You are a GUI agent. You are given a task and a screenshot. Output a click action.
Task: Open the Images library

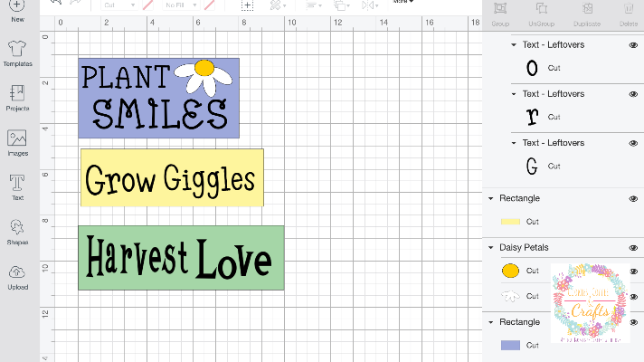17,143
